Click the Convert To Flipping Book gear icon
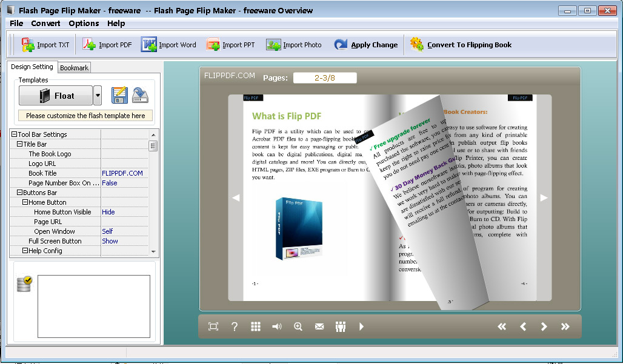This screenshot has width=623, height=364. [417, 44]
